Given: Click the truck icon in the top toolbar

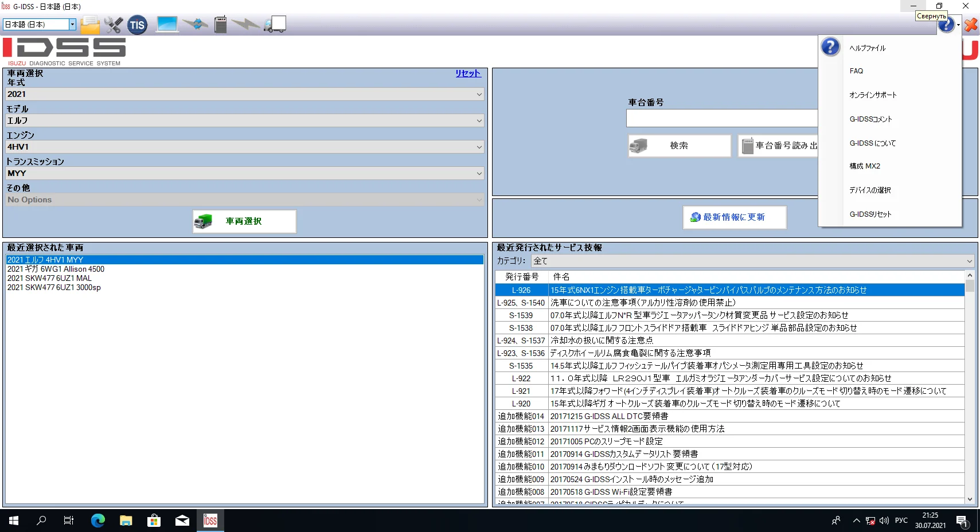Looking at the screenshot, I should coord(275,24).
